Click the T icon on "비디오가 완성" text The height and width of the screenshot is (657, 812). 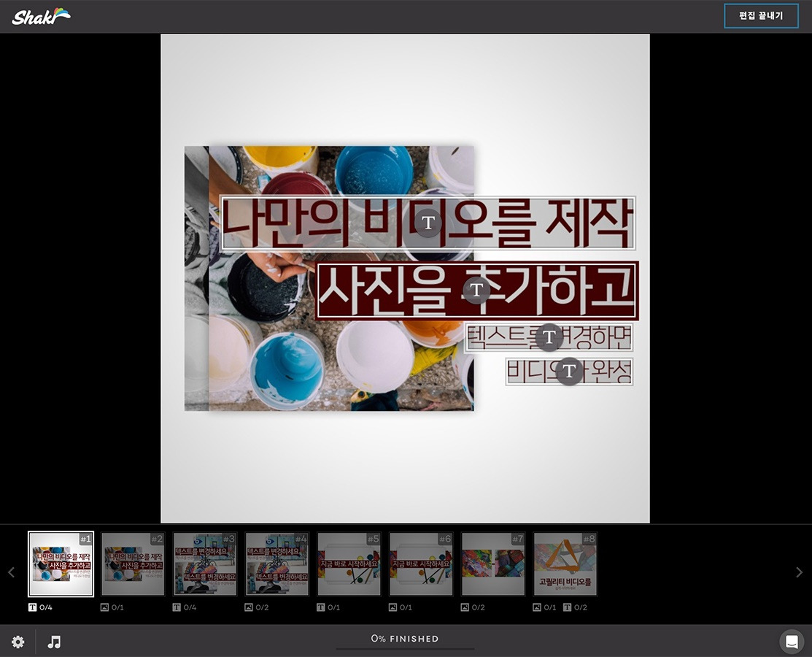568,371
